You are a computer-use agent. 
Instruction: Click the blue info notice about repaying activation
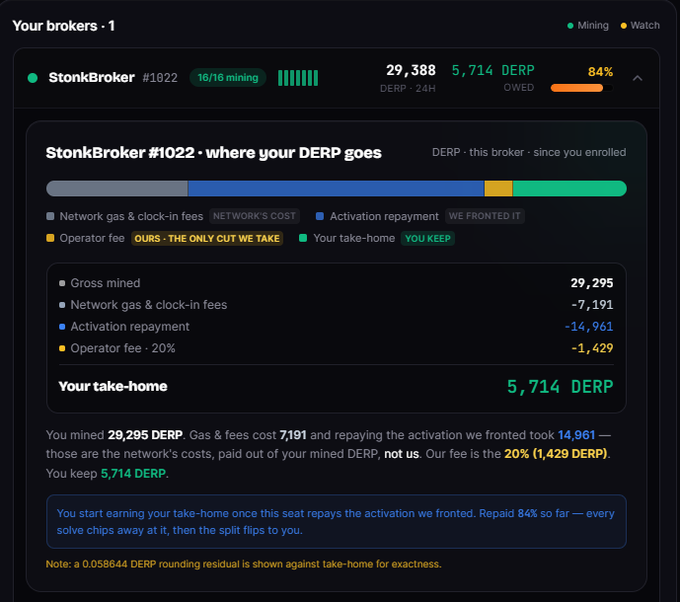click(336, 521)
